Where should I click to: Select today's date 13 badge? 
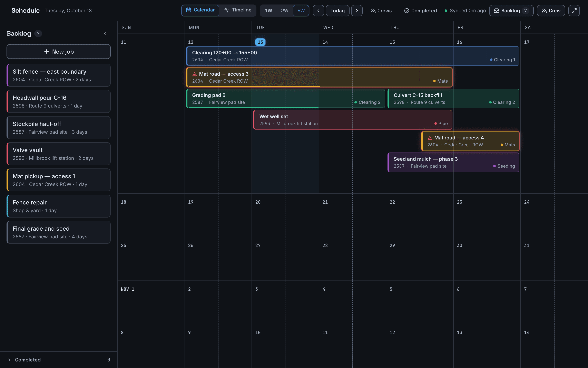point(260,42)
